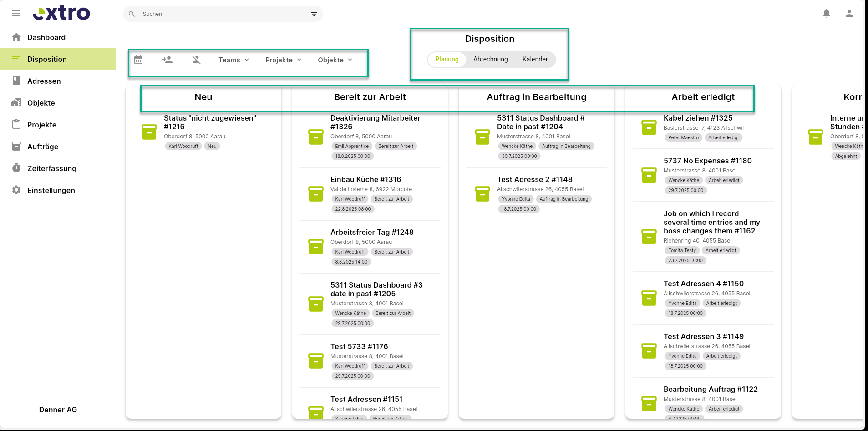Click the add person filter icon
868x431 pixels.
click(x=168, y=60)
